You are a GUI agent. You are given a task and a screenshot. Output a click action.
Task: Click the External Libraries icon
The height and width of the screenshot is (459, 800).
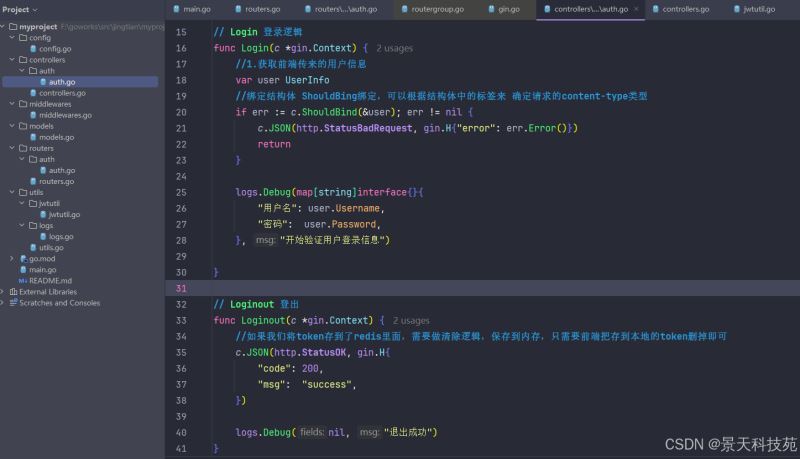[x=14, y=292]
